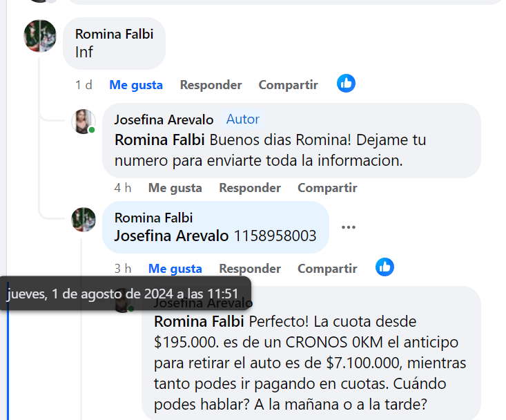Open the "Josefina Arevalo" author name next to Autor

(164, 120)
